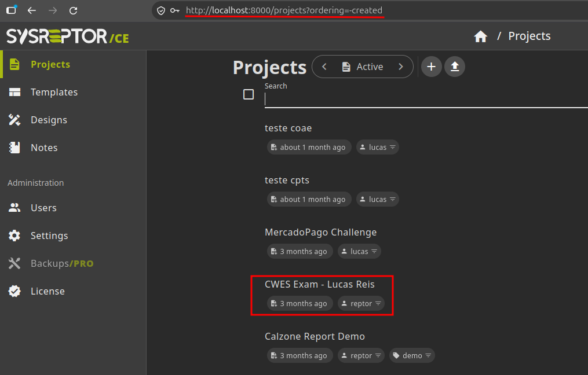Open the License page

tap(73, 291)
